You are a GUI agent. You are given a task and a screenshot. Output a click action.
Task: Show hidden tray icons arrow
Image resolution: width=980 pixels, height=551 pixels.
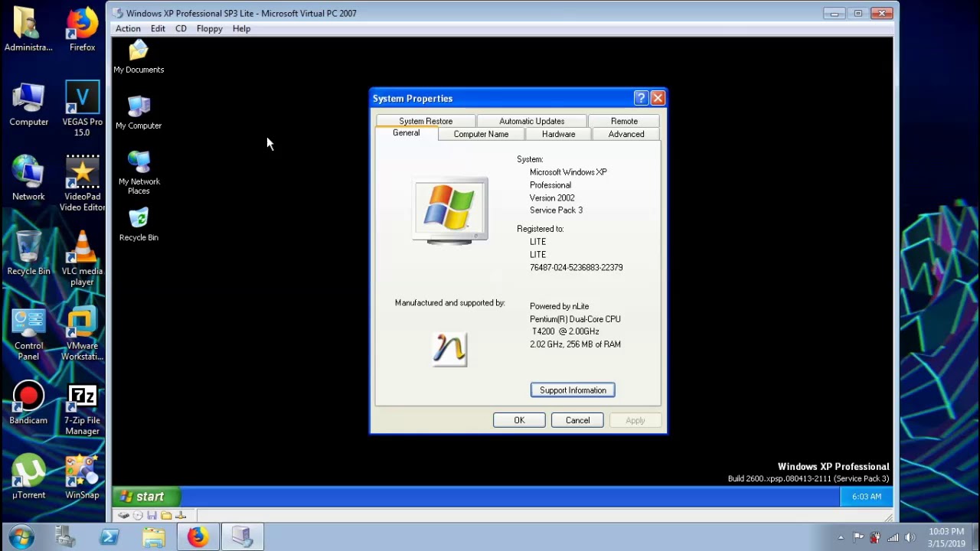(841, 537)
